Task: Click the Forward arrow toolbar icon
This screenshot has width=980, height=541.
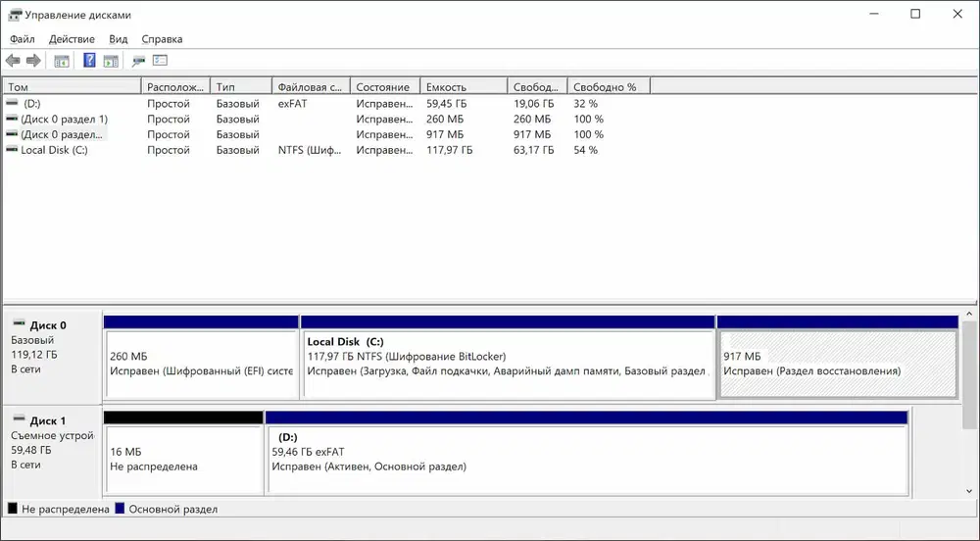Action: click(x=33, y=61)
